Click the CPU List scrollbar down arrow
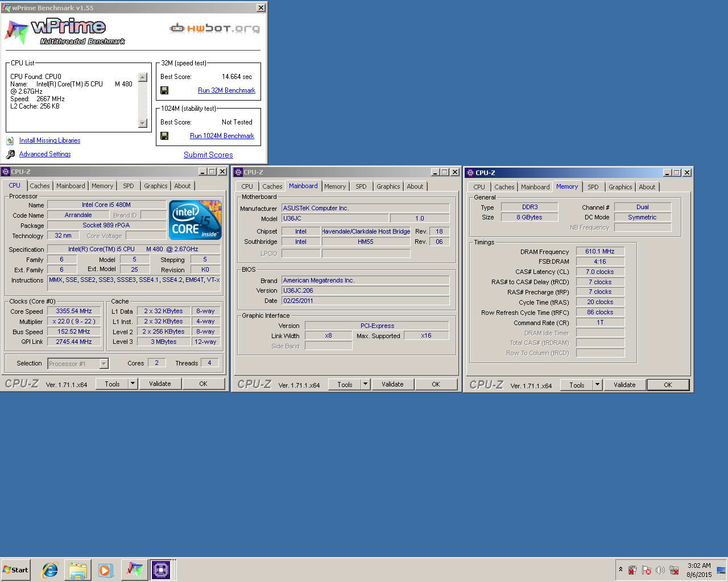 pyautogui.click(x=143, y=123)
